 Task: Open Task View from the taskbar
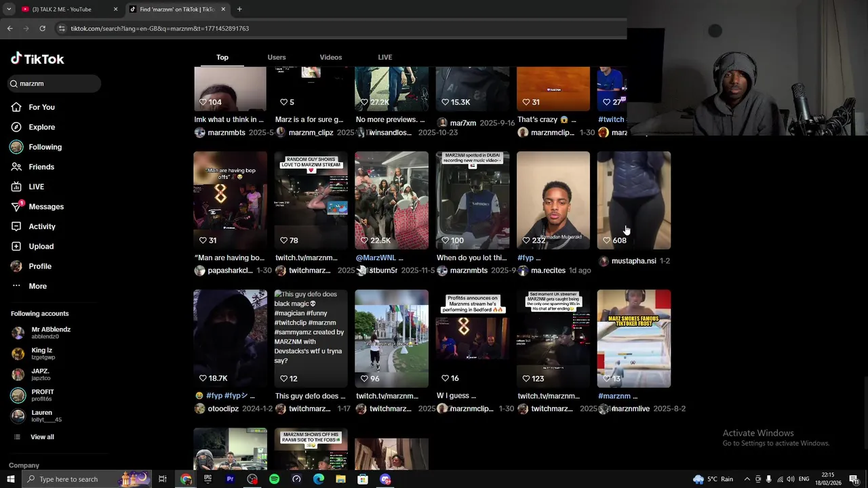pos(163,479)
